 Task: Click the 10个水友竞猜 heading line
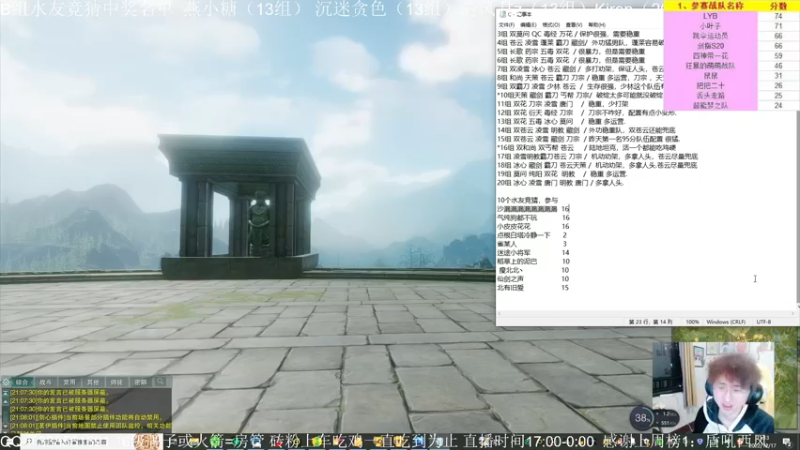pyautogui.click(x=528, y=200)
